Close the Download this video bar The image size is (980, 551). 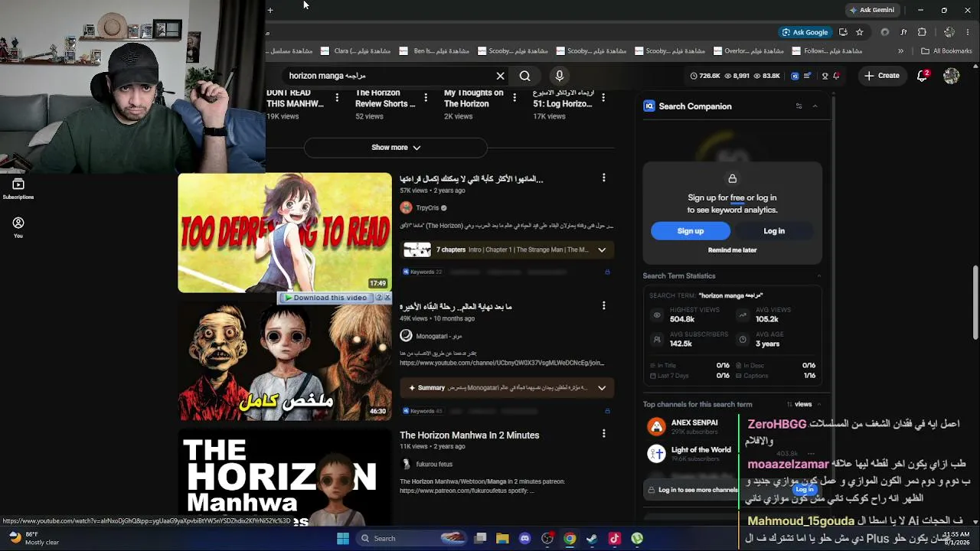387,297
